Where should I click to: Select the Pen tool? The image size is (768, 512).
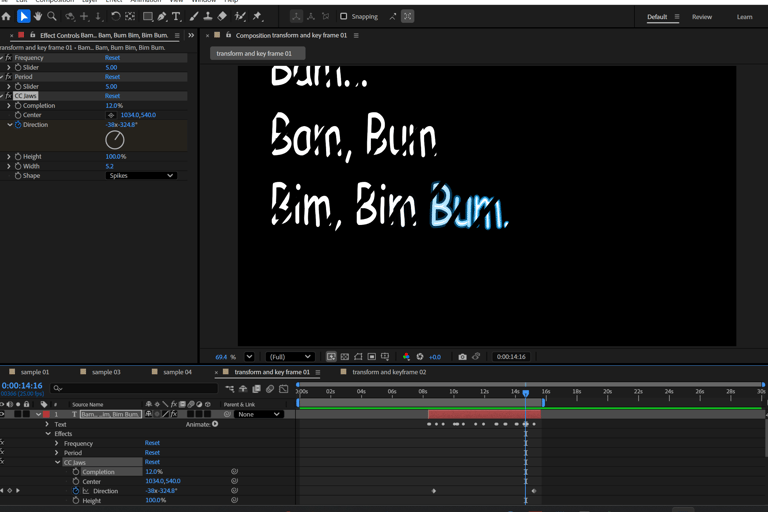pos(162,16)
